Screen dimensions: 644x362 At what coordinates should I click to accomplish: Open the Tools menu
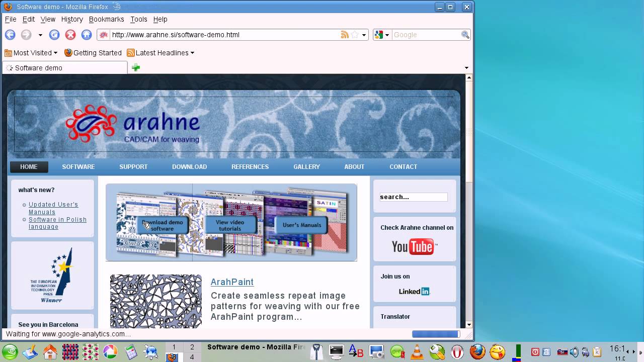tap(138, 19)
